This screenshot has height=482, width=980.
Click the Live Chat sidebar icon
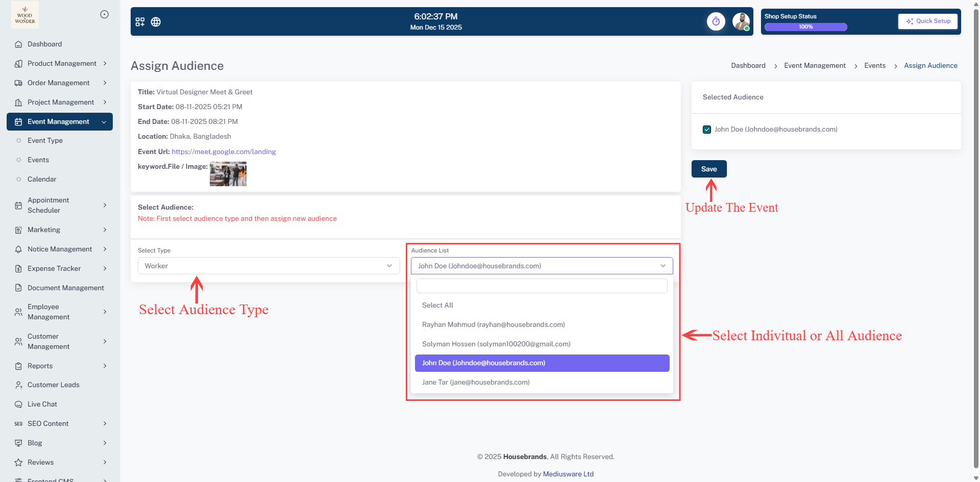[18, 404]
